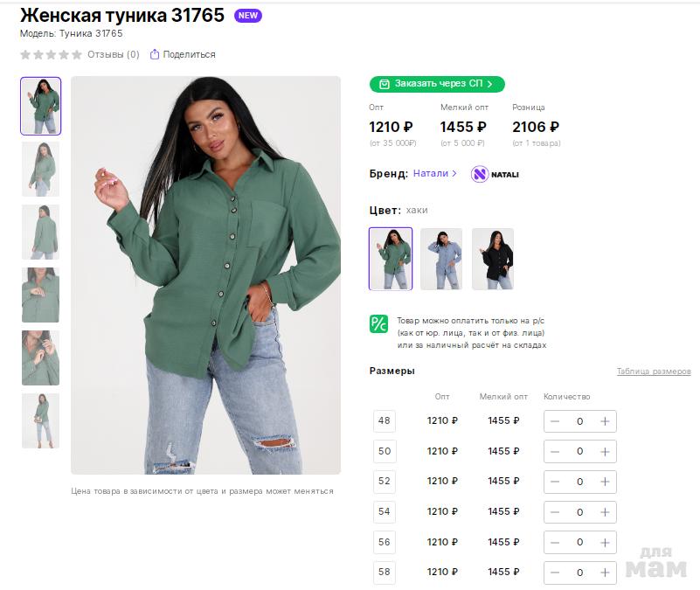Select the khaki green color swatch
Screen dimensions: 700x590
(x=390, y=259)
